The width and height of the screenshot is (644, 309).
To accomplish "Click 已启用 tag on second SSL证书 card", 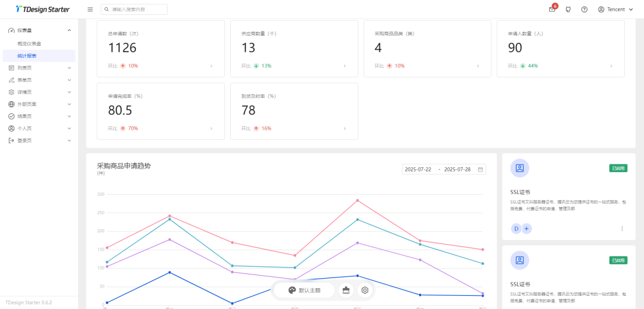I will pos(618,260).
